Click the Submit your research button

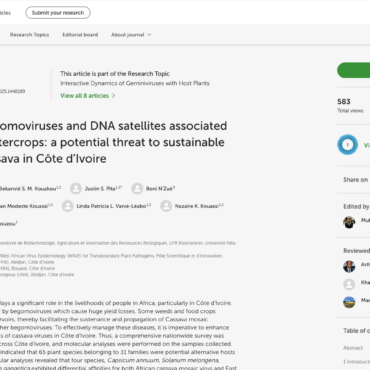click(x=58, y=13)
